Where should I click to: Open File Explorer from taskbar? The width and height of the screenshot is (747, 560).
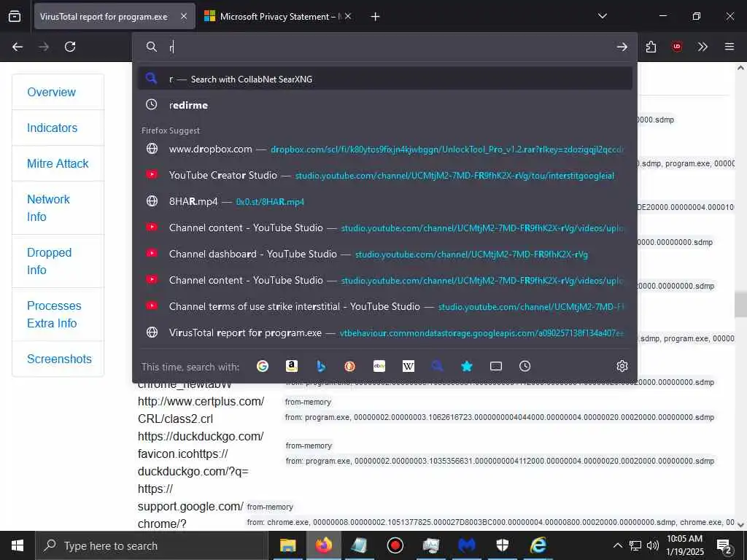pos(287,545)
